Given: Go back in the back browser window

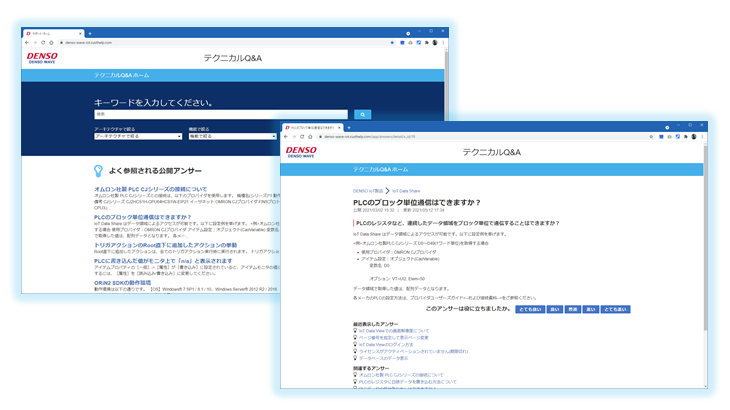Looking at the screenshot, I should (27, 43).
